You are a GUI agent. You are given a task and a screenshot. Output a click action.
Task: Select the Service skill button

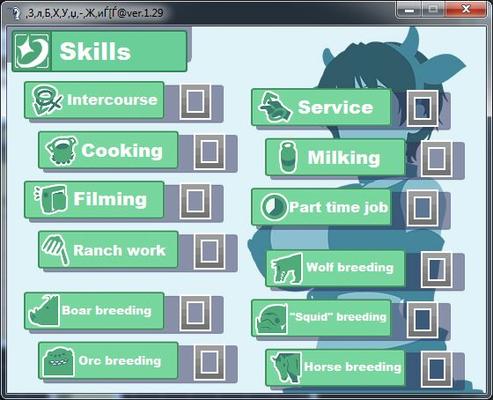(321, 107)
